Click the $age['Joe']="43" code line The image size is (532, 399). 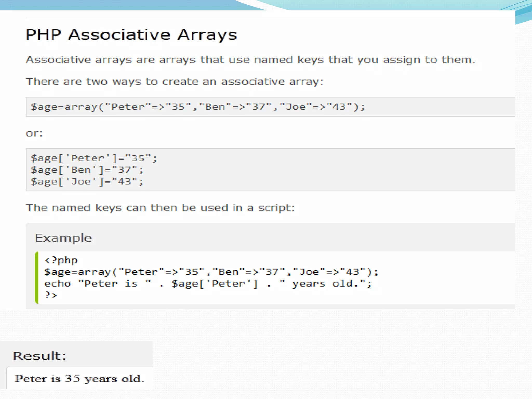pyautogui.click(x=87, y=181)
